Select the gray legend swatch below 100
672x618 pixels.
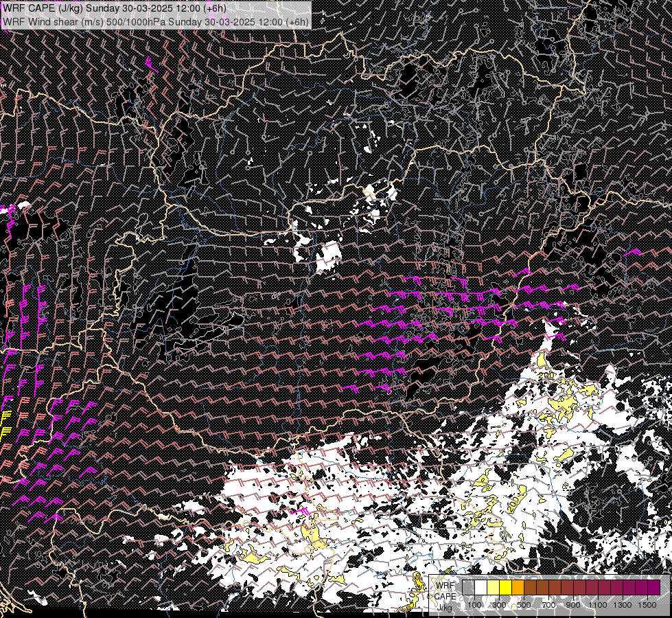coord(468,587)
